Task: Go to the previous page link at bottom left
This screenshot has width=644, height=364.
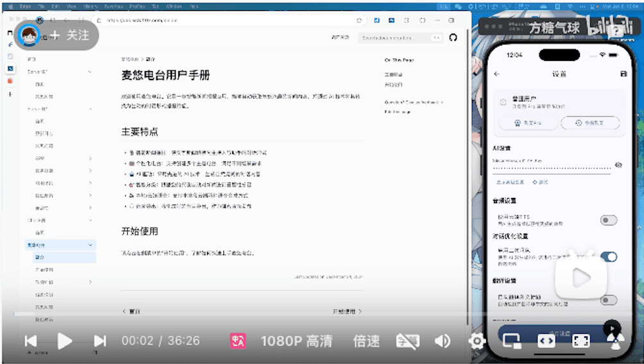Action: point(131,311)
